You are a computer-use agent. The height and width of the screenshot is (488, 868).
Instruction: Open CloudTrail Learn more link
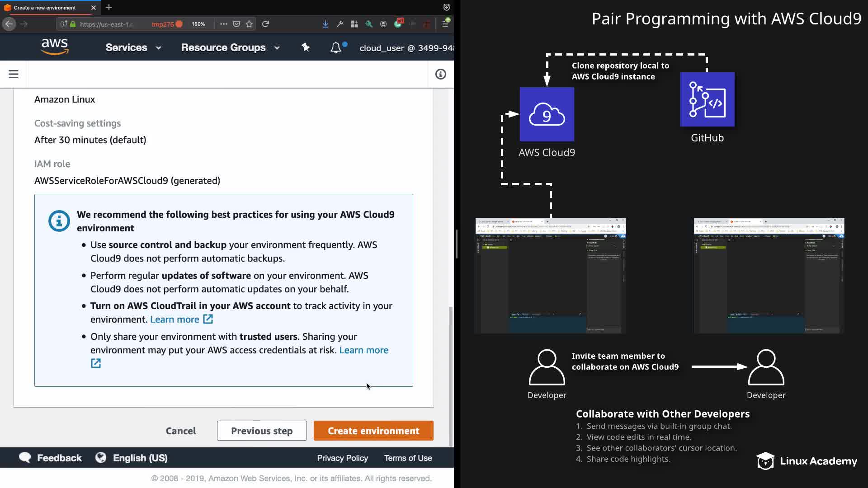click(x=175, y=319)
